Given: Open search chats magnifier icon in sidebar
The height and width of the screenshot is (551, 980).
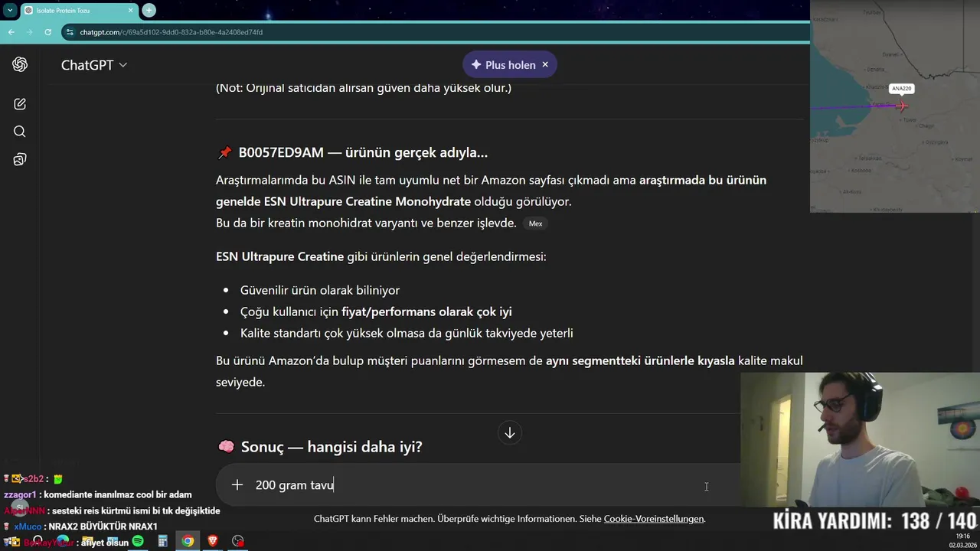Looking at the screenshot, I should coord(20,132).
